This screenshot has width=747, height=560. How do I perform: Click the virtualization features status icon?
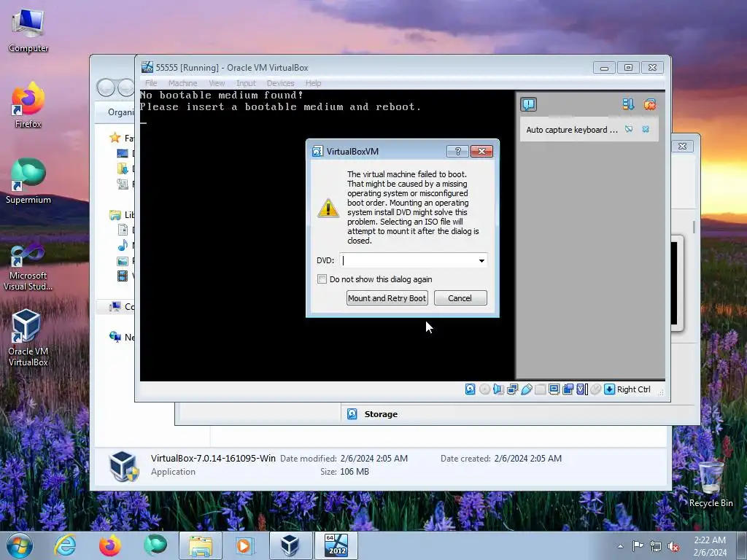[x=581, y=389]
